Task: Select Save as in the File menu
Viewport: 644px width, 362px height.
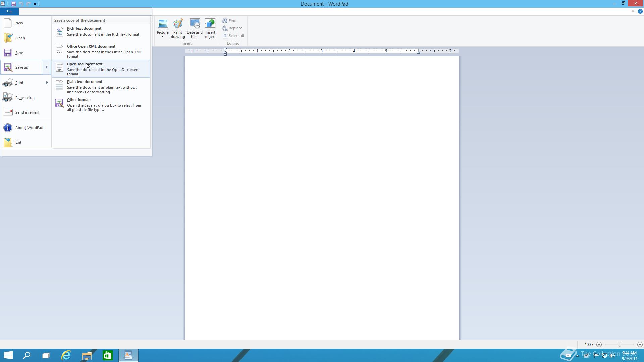Action: pyautogui.click(x=22, y=67)
